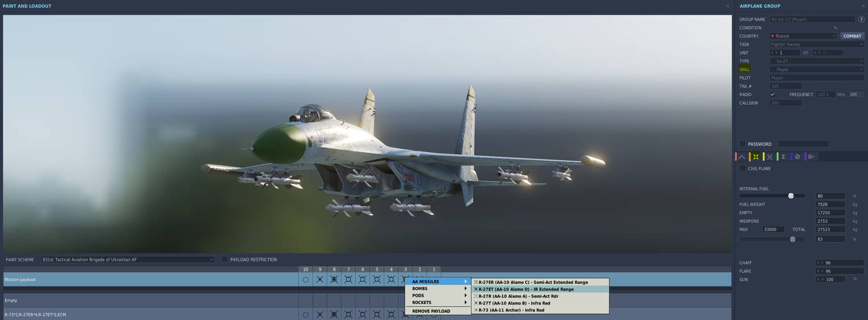Click the Group Name input field
The height and width of the screenshot is (320, 868).
[x=812, y=19]
